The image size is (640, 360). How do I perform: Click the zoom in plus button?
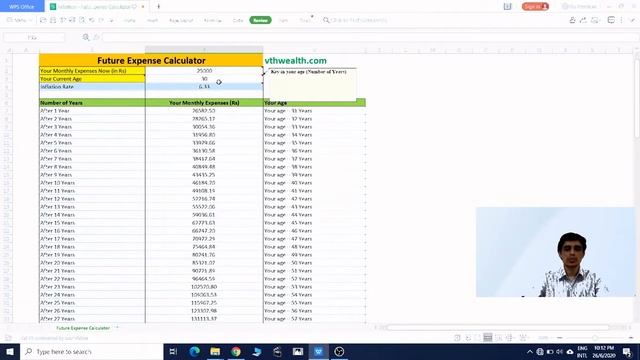tap(631, 338)
